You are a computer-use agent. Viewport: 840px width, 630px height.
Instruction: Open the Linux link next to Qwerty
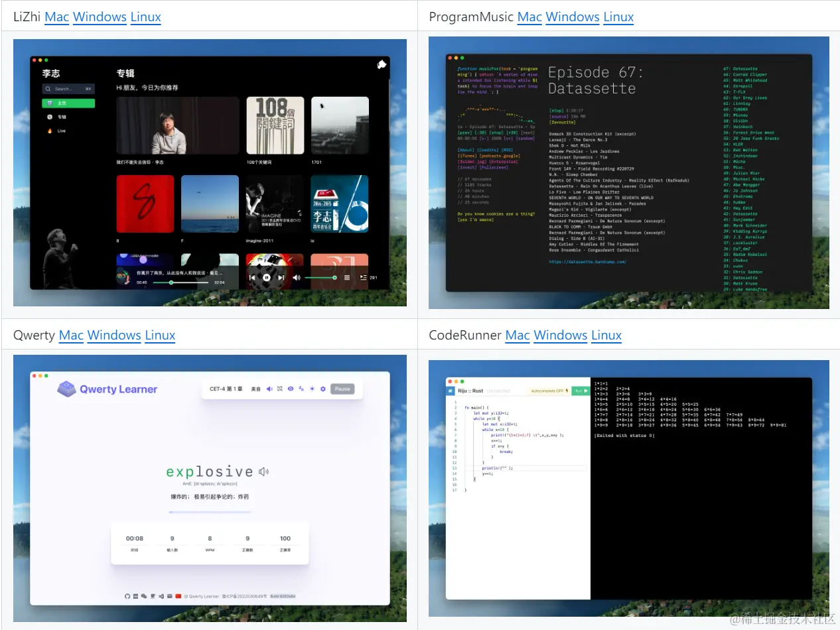point(160,335)
